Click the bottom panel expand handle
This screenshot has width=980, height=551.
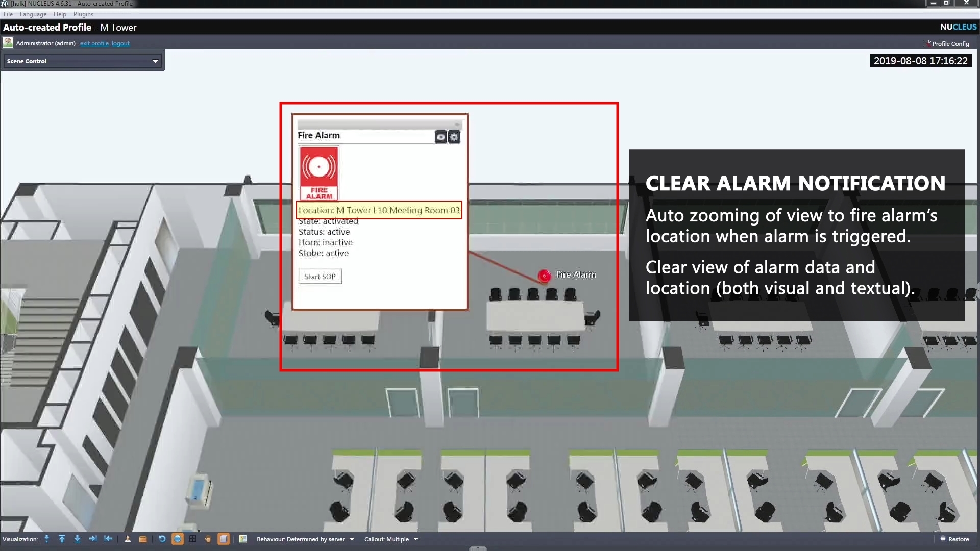(x=478, y=548)
